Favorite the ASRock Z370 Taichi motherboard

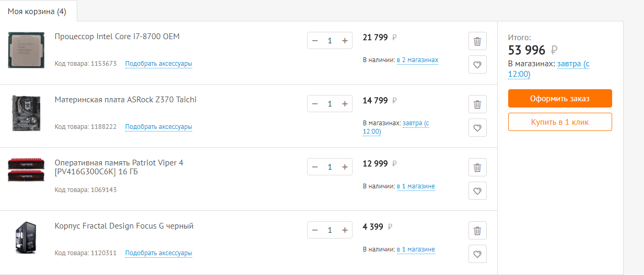point(477,128)
